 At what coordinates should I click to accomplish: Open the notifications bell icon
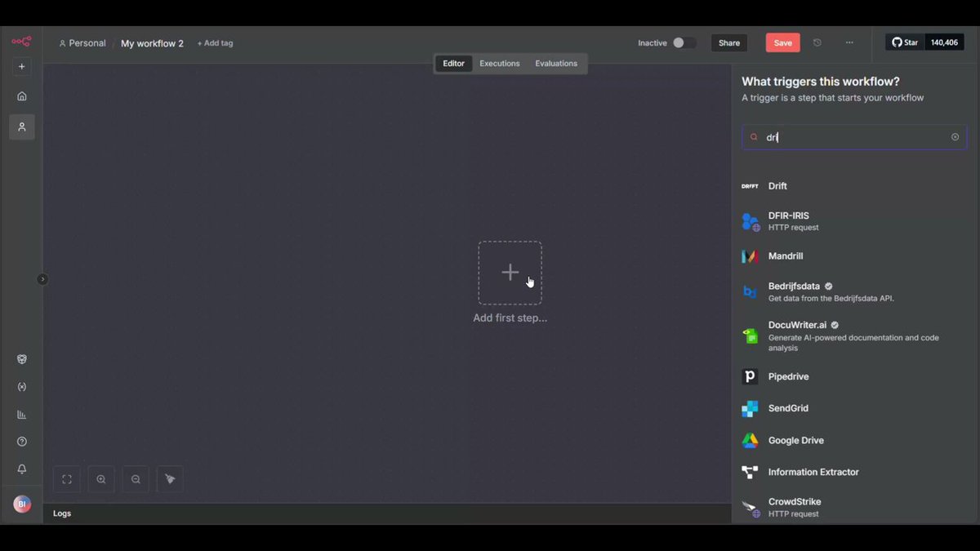[22, 469]
